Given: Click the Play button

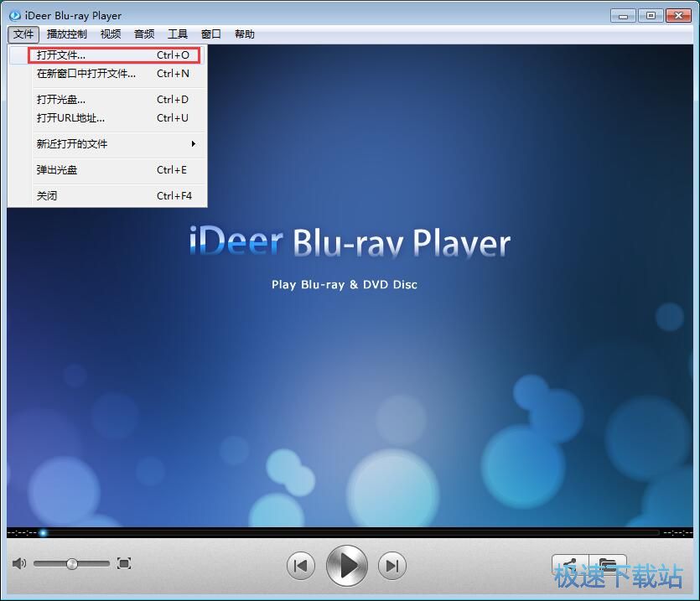Looking at the screenshot, I should pyautogui.click(x=347, y=566).
